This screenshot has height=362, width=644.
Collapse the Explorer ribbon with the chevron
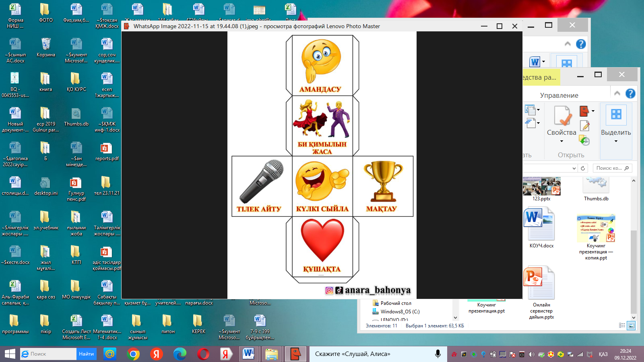tap(617, 93)
